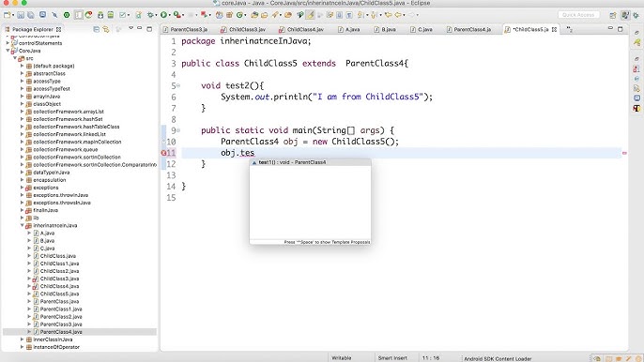The width and height of the screenshot is (644, 362).
Task: Toggle the Mark Occurrences highlighter button
Action: 310,15
